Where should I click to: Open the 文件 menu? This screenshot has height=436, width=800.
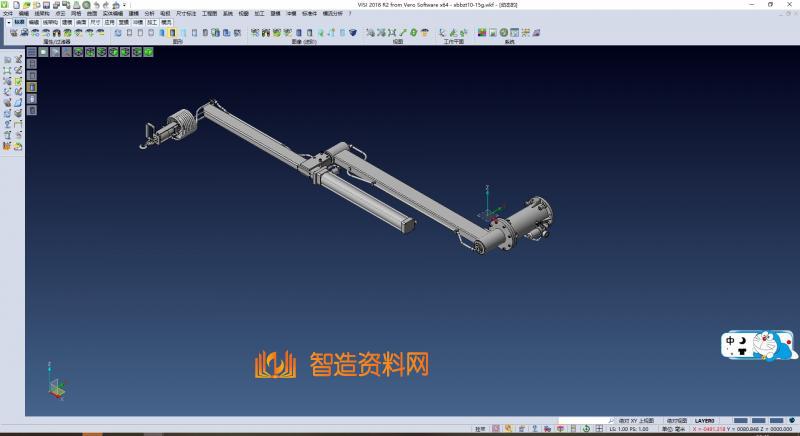point(8,13)
